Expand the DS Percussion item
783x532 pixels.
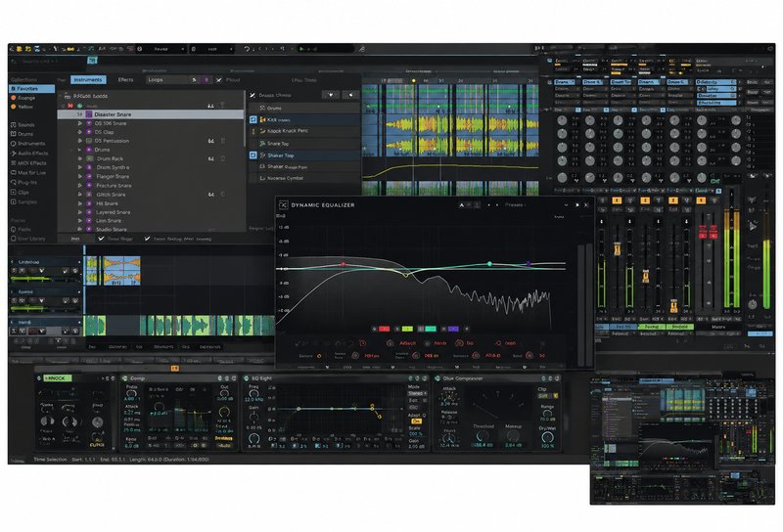click(79, 141)
